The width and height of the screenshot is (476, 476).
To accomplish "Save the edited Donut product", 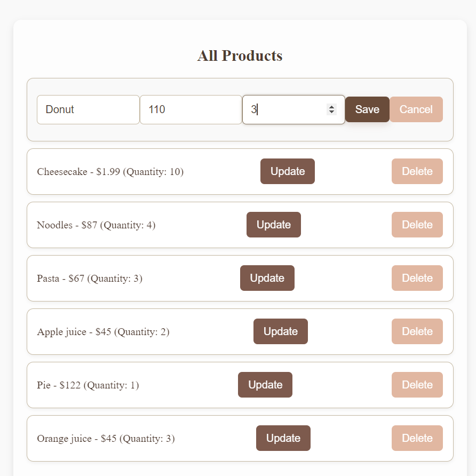I will (x=367, y=109).
